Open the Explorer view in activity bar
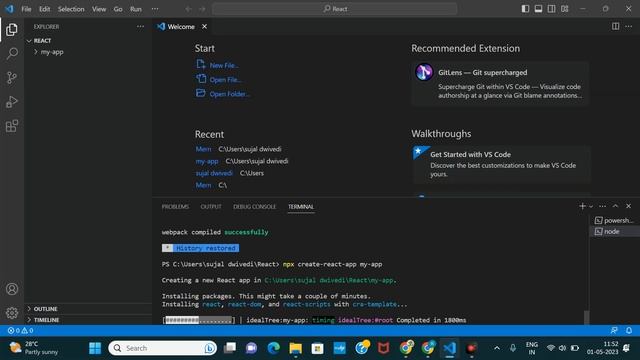Viewport: 640px width, 360px height. 12,29
